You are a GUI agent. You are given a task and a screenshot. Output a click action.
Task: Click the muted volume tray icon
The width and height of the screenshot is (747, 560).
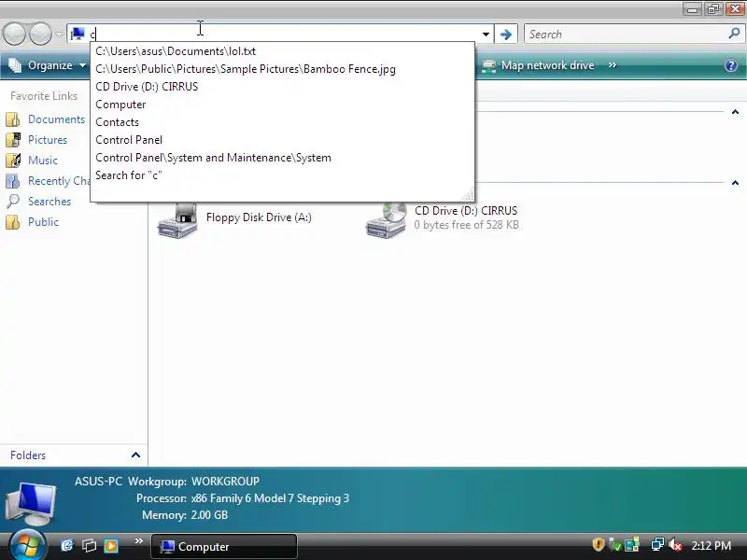point(675,544)
